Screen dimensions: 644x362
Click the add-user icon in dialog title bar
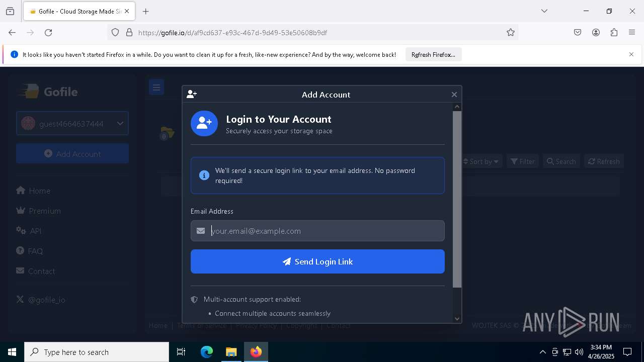[x=192, y=94]
